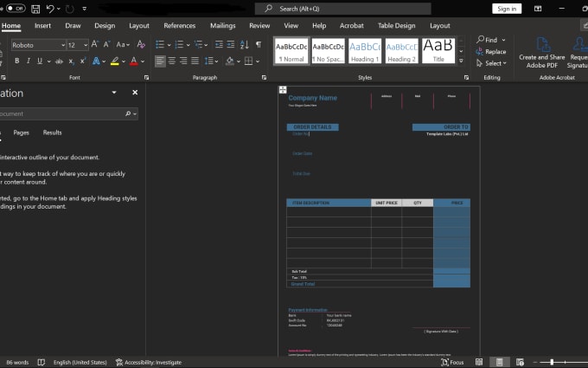Click Create and Share Adobe PDF
This screenshot has height=368, width=588.
pos(542,53)
